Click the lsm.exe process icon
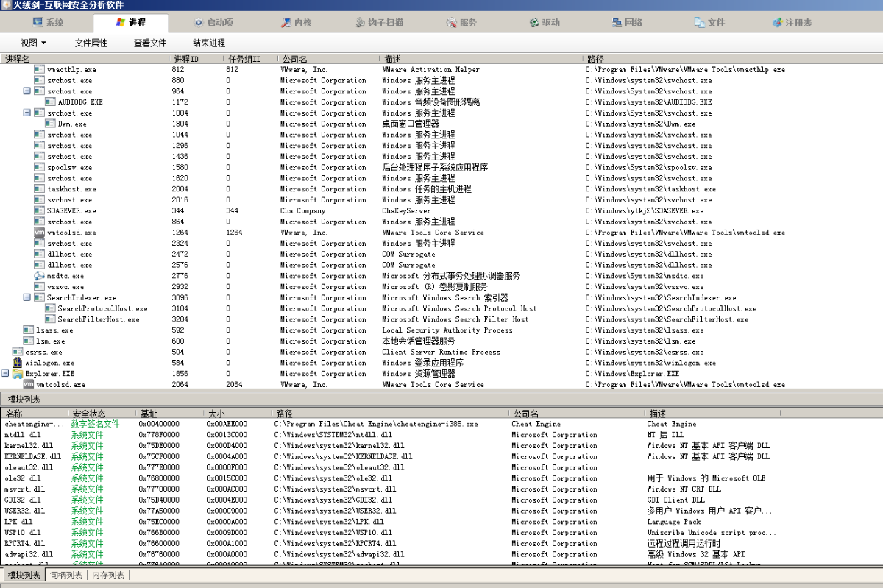 point(28,341)
